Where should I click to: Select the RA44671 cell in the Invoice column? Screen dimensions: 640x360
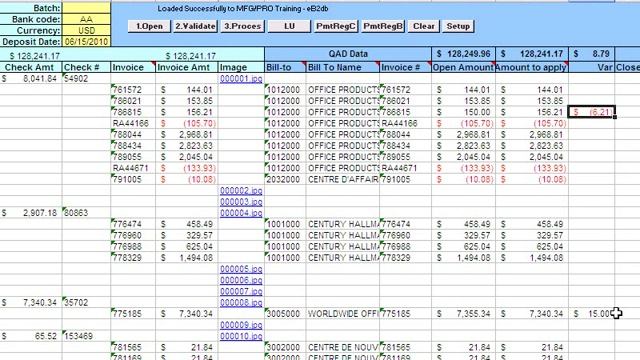click(133, 168)
